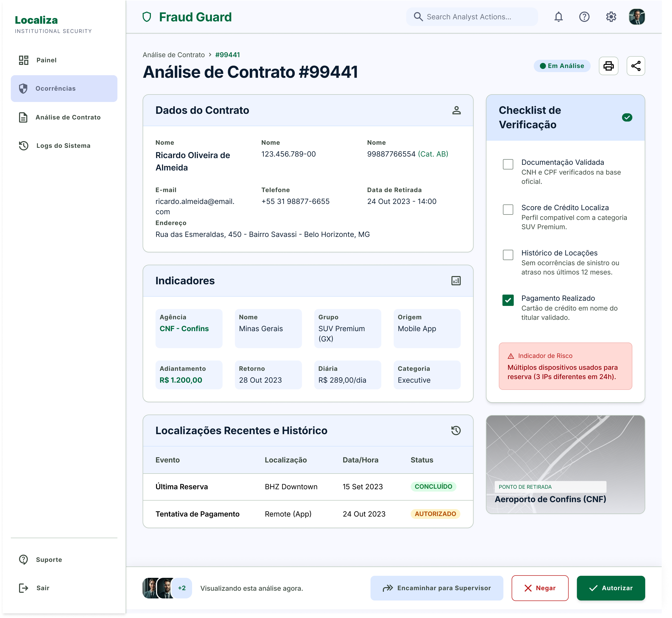Click the Fraud Guard shield logo icon
Viewport: 672px width, 618px height.
[147, 17]
